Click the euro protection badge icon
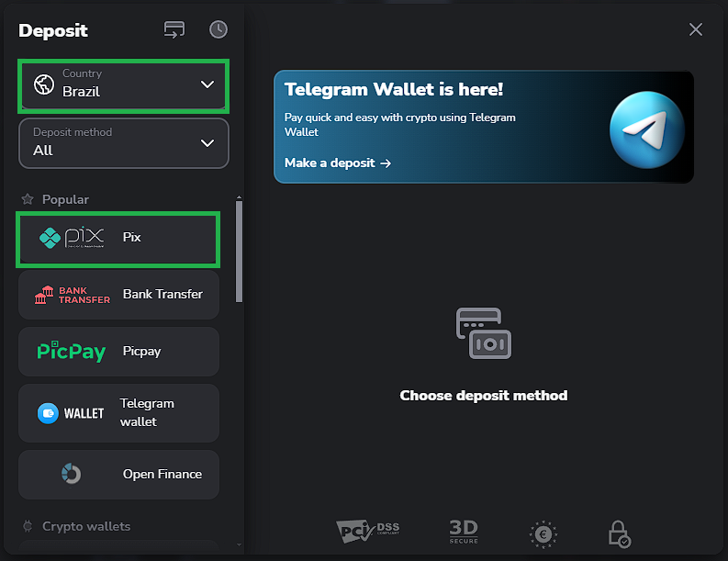 543,533
